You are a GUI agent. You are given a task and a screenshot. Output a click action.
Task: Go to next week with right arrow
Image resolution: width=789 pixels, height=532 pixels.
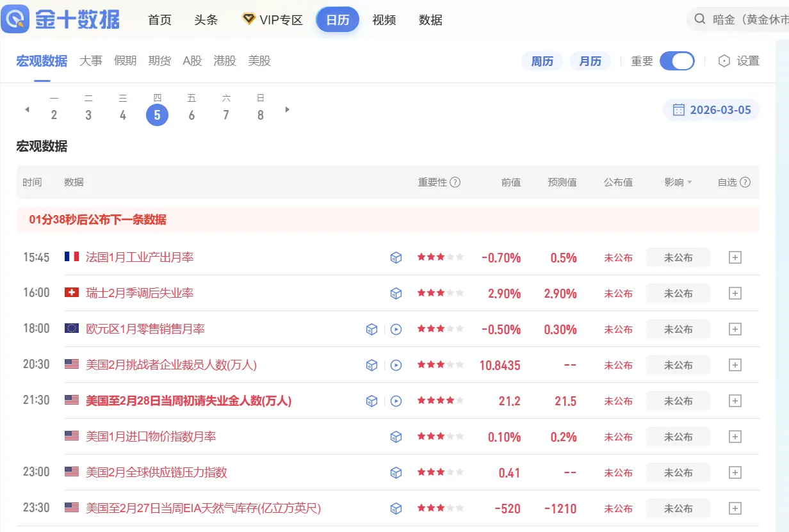click(288, 109)
